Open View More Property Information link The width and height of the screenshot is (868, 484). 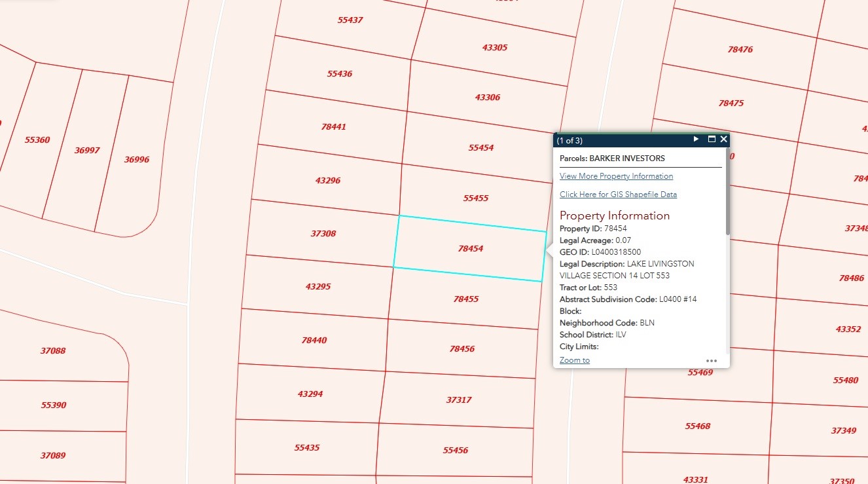pos(616,176)
